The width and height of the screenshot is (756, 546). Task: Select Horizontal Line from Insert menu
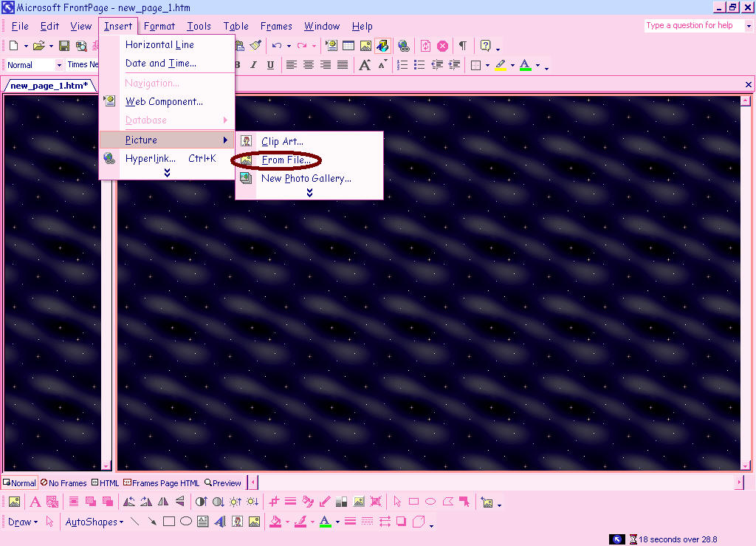click(x=167, y=44)
